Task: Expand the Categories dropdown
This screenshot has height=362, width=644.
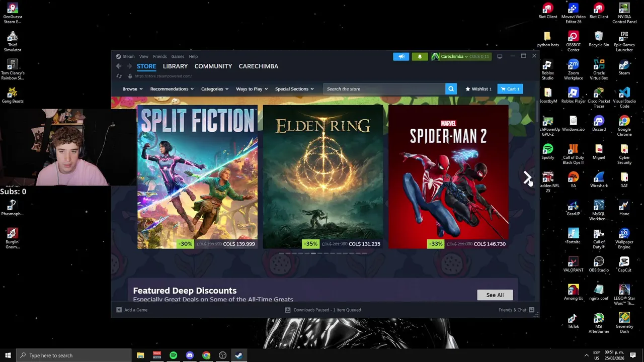Action: coord(215,89)
